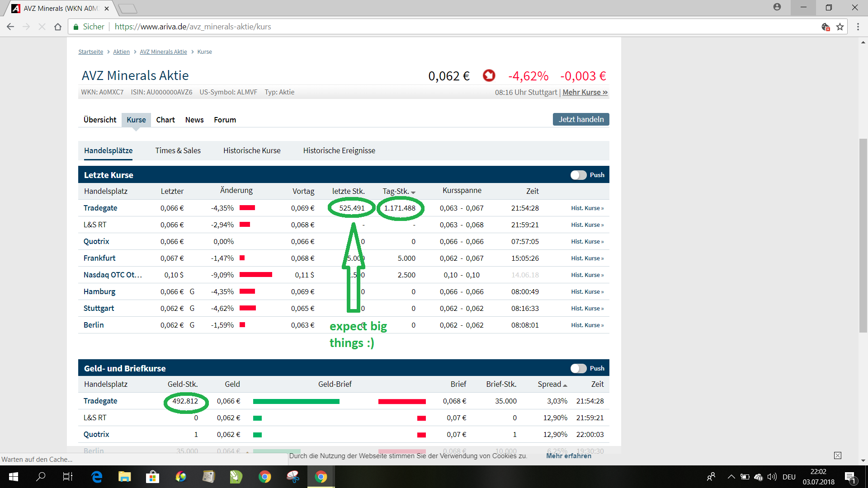Open the Times & Sales tab
868x488 pixels.
[x=178, y=150]
